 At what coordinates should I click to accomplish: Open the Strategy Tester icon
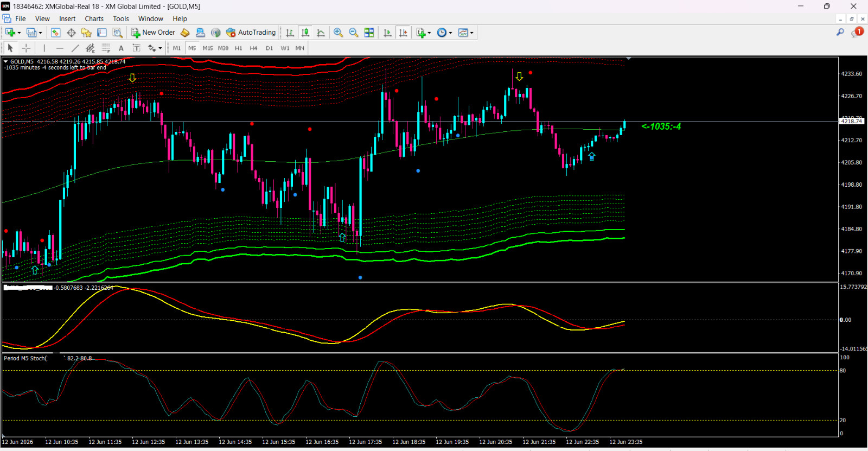117,33
